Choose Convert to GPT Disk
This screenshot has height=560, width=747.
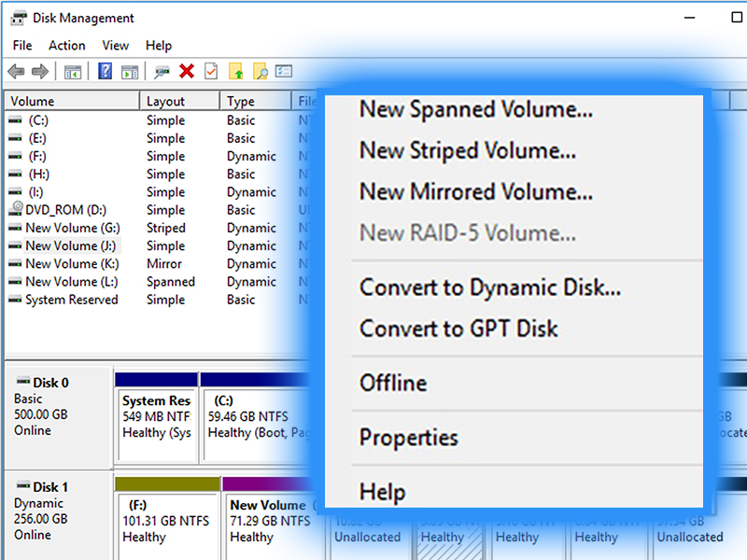(458, 329)
